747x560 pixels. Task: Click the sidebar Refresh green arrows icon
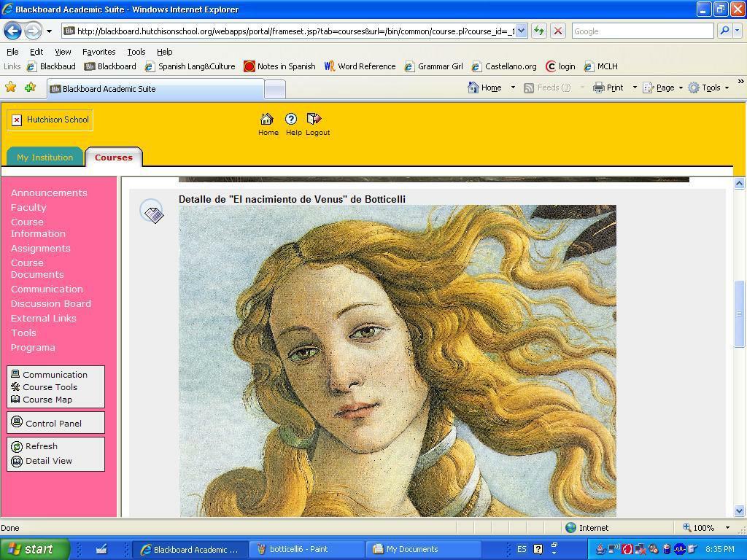[x=17, y=446]
